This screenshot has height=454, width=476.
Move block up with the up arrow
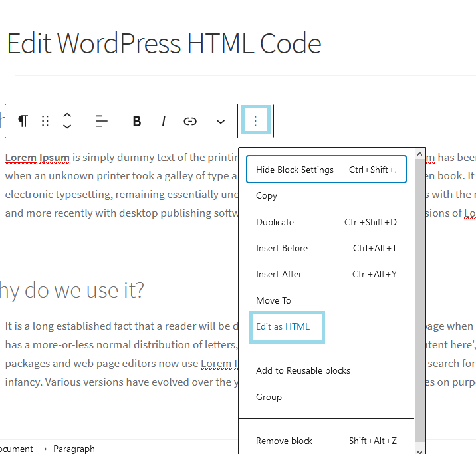pyautogui.click(x=66, y=116)
